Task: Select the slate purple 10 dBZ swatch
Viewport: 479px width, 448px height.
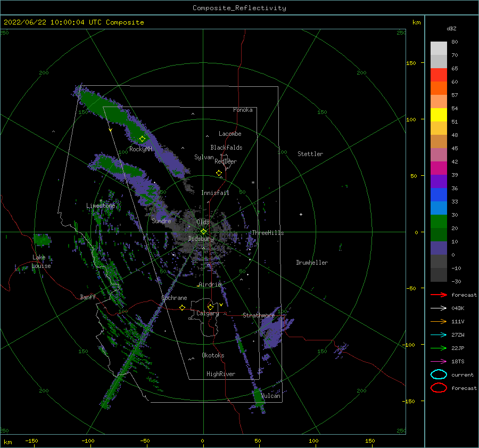Action: click(439, 248)
